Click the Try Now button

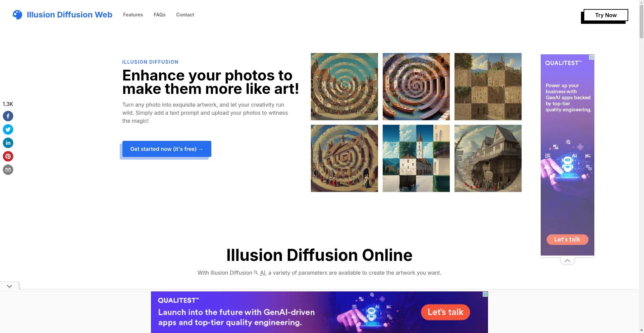click(606, 15)
